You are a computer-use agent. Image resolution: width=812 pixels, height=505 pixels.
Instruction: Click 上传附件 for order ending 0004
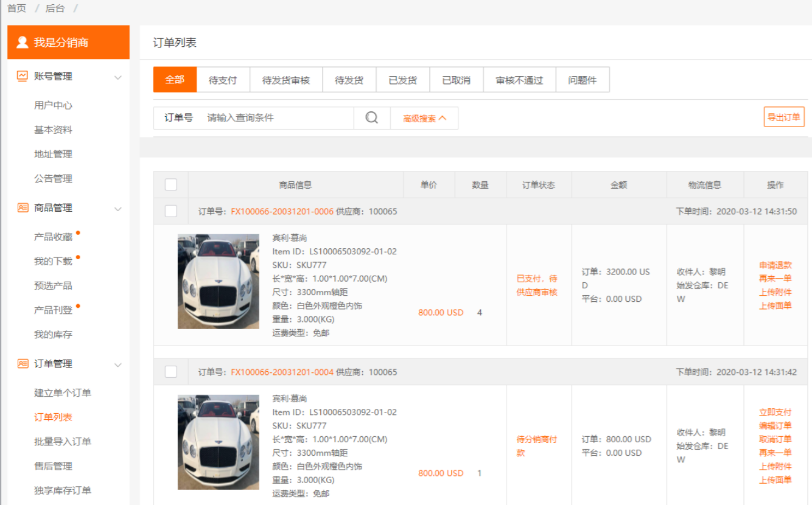(775, 466)
